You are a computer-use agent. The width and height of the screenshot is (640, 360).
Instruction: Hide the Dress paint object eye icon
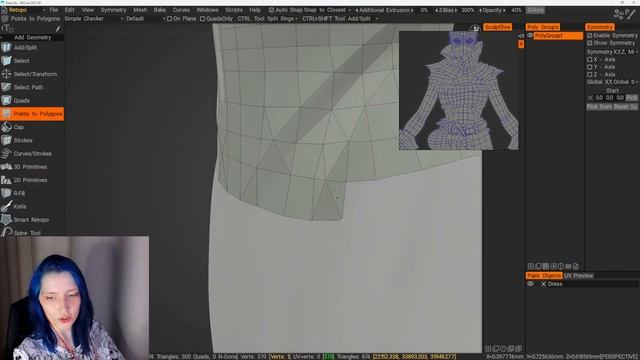pos(530,284)
